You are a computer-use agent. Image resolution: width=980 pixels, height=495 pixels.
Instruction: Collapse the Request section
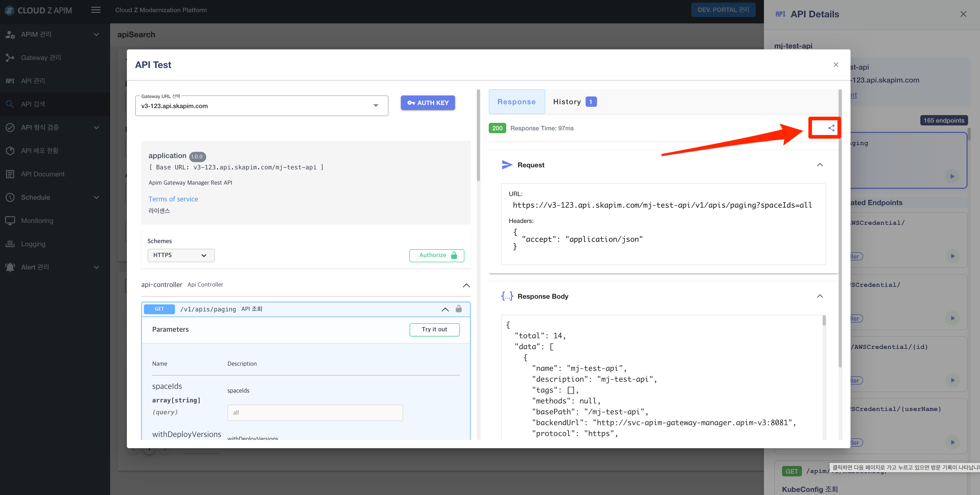pyautogui.click(x=820, y=165)
